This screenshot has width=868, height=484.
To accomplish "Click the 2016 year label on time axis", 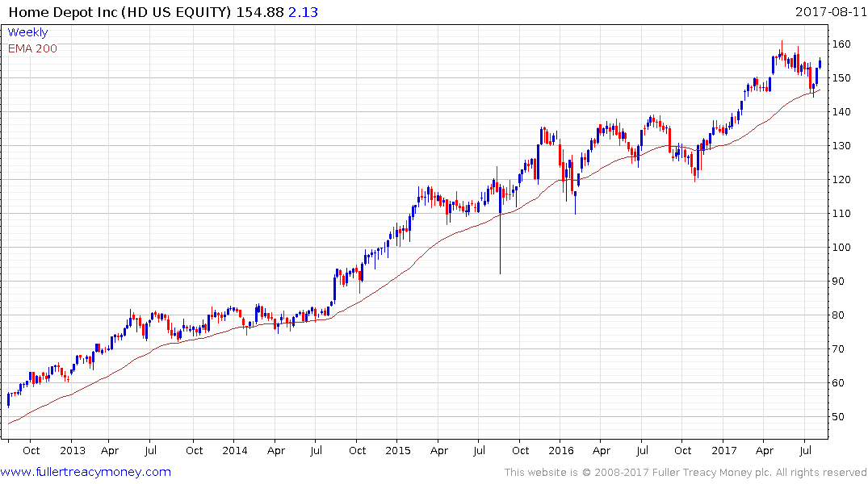I will (560, 450).
